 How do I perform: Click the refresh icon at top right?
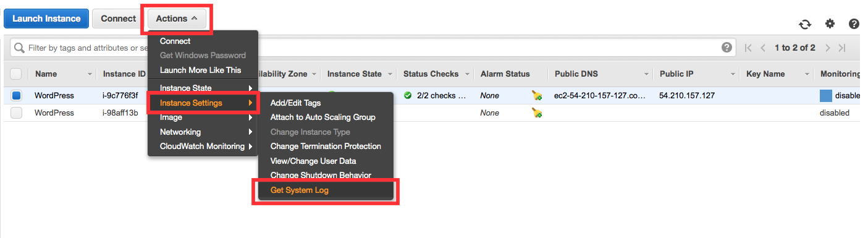click(805, 24)
